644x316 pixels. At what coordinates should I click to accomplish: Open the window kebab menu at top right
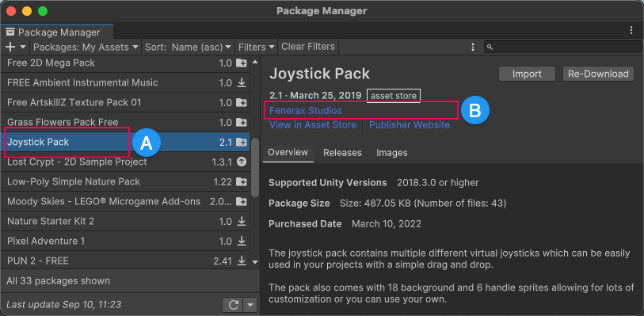click(631, 31)
